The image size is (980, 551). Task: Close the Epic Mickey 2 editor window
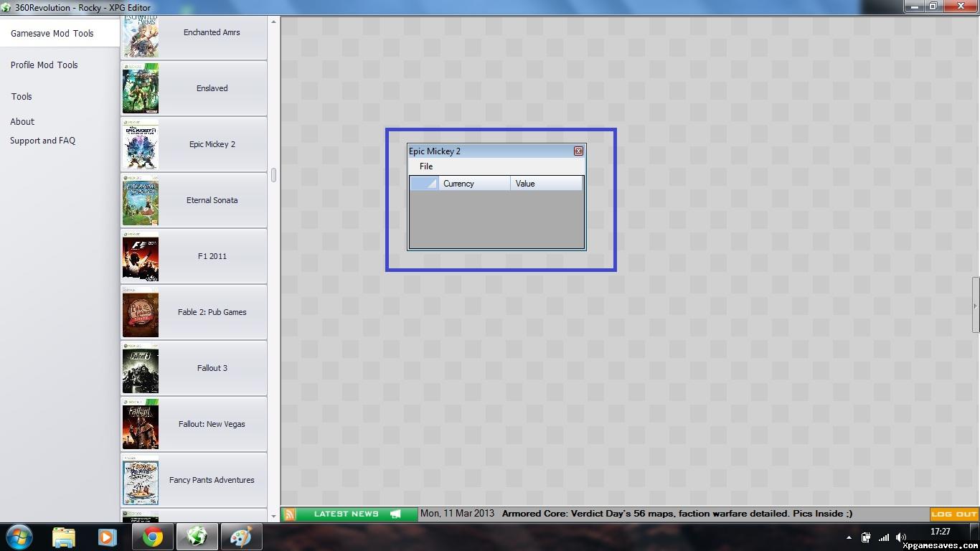[578, 151]
